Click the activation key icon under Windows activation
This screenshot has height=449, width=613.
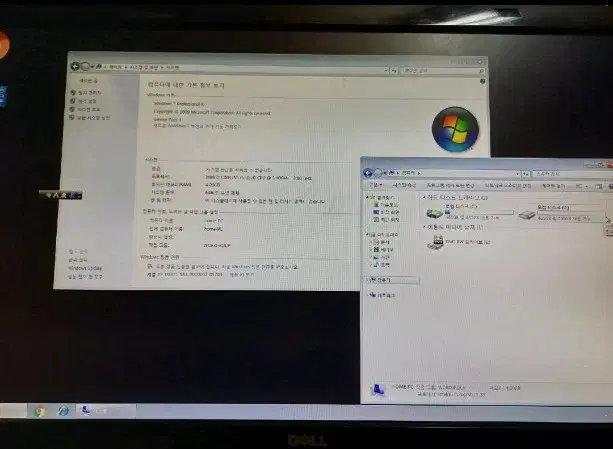pyautogui.click(x=150, y=267)
